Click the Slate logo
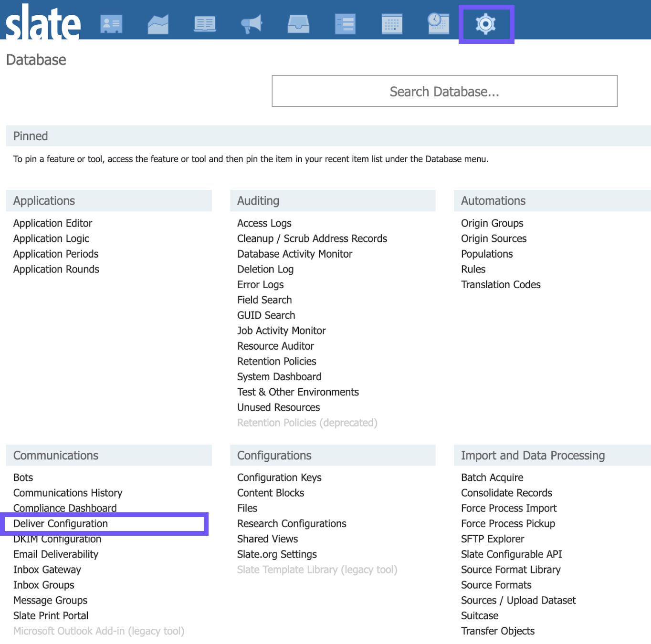This screenshot has width=651, height=644. tap(43, 22)
